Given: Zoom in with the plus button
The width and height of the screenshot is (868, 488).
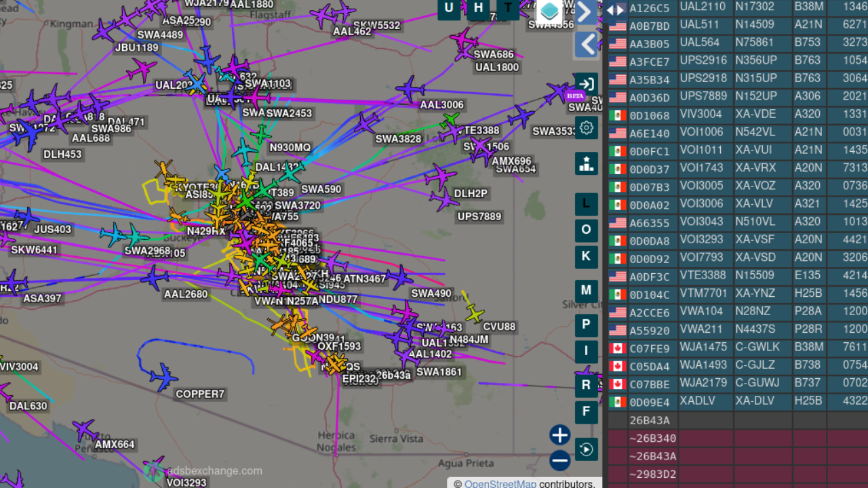Looking at the screenshot, I should (x=559, y=435).
